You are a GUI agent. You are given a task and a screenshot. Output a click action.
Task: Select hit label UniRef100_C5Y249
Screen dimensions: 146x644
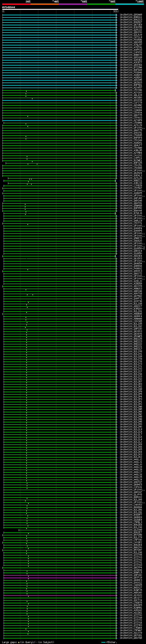(131, 140)
